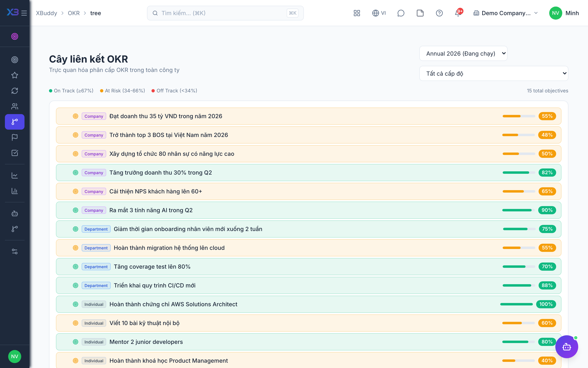
Task: Select the active OKR tree branch icon
Action: tap(14, 122)
